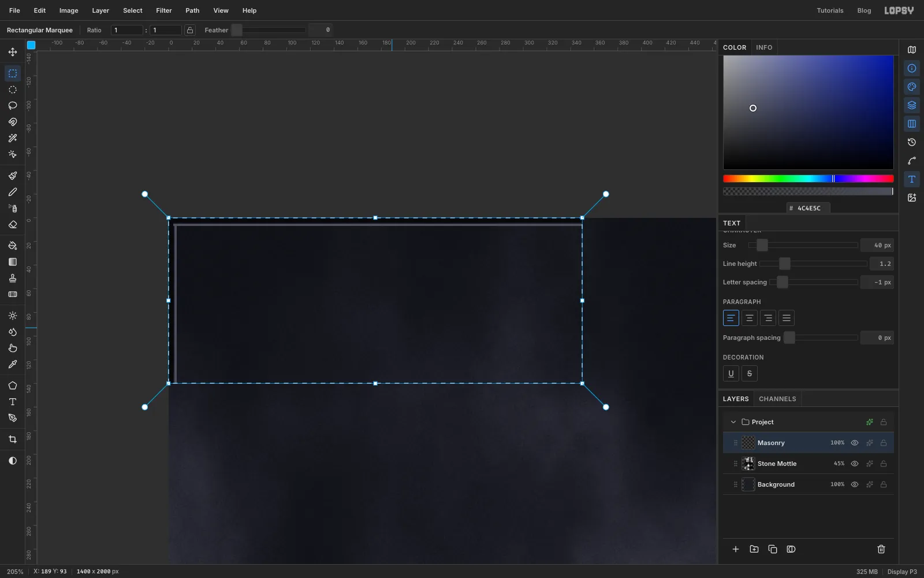
Task: Toggle underline decoration
Action: click(731, 373)
